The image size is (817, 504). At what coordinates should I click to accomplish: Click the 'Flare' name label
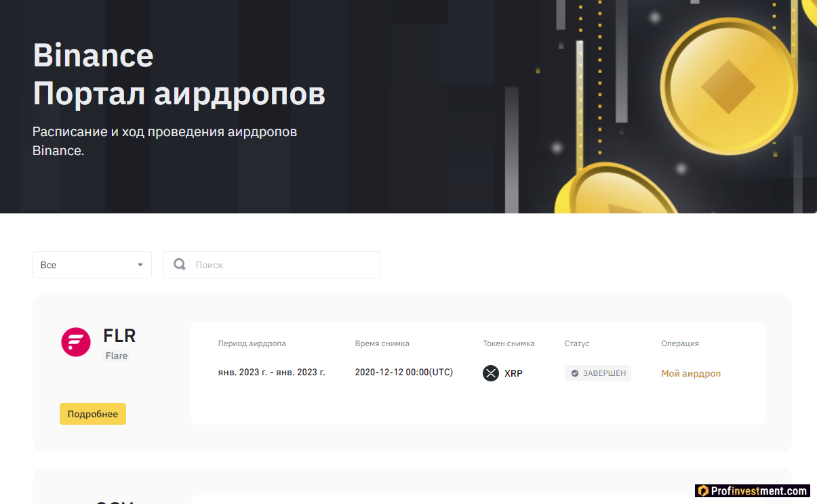point(117,356)
